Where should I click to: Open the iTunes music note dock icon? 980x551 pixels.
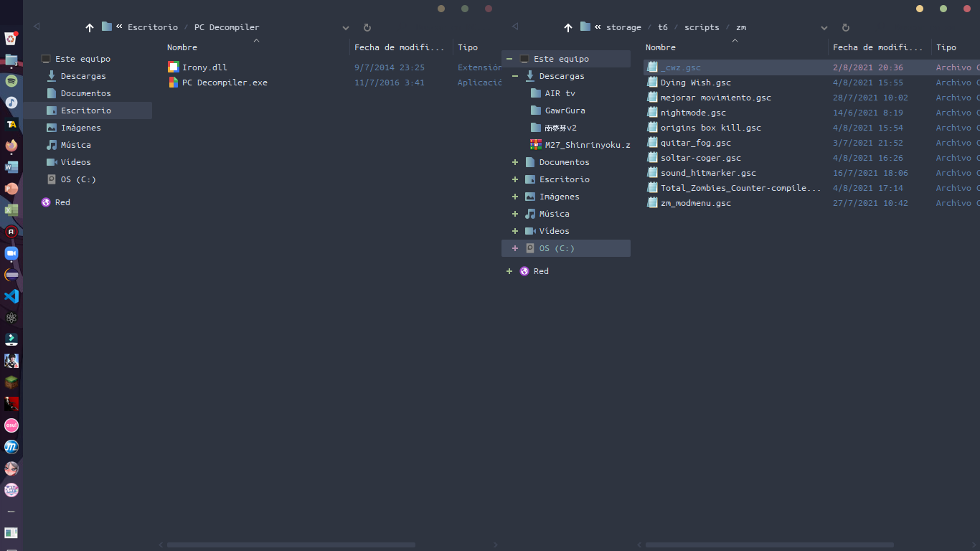11,103
